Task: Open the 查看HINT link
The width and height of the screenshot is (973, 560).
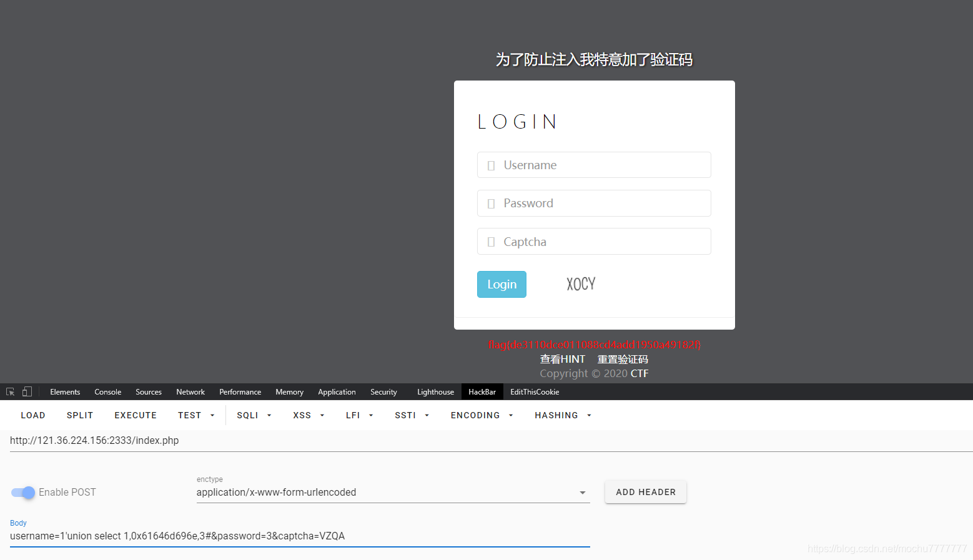Action: point(563,360)
